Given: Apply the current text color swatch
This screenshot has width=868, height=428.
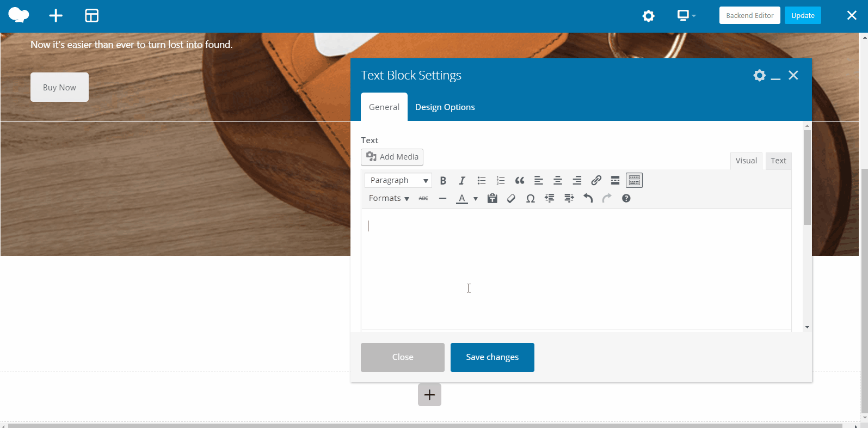Looking at the screenshot, I should [461, 199].
